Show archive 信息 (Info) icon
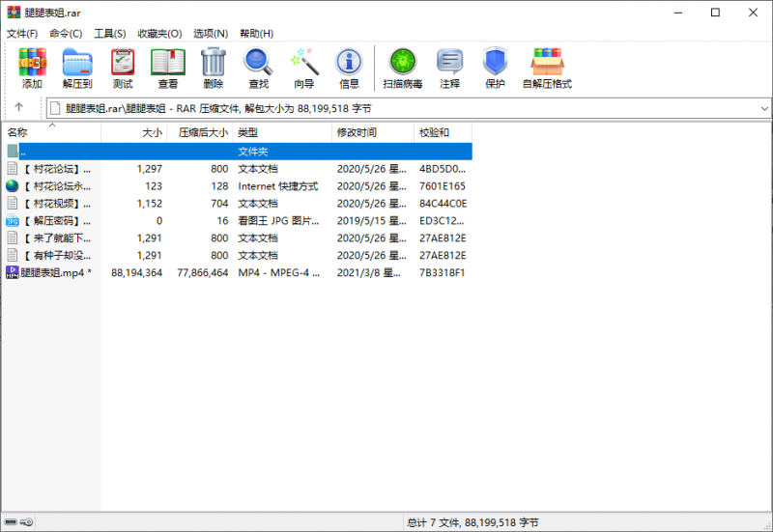 tap(349, 68)
